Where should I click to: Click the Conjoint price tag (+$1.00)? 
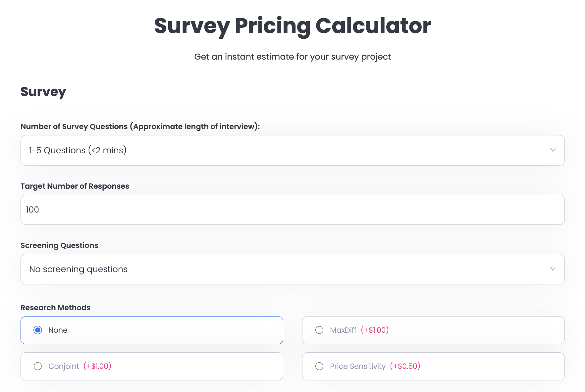(98, 366)
